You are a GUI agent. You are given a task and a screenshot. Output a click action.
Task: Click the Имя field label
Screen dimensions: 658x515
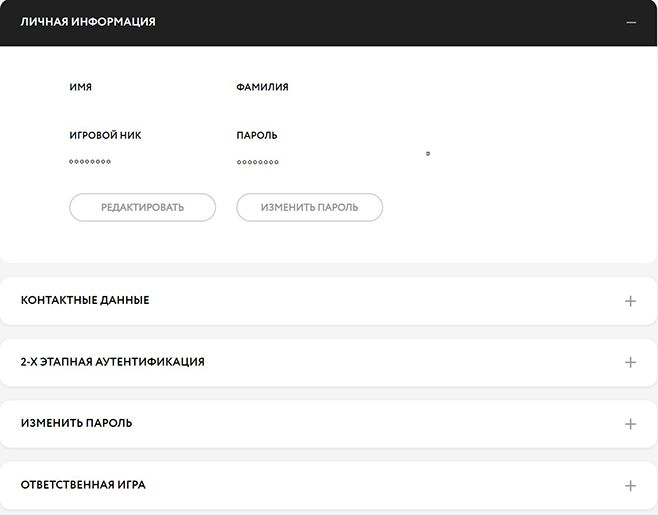coord(81,87)
